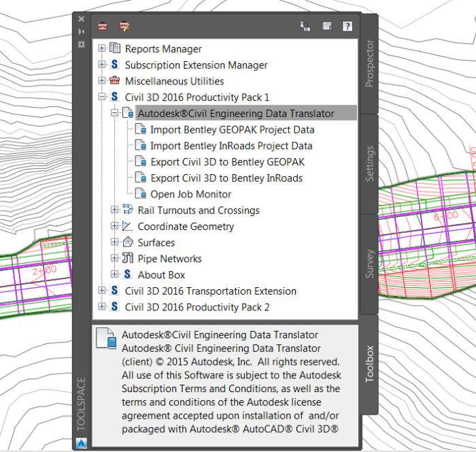Open Toolspace properties gear icon
Screen dimensions: 476x452
[81, 44]
